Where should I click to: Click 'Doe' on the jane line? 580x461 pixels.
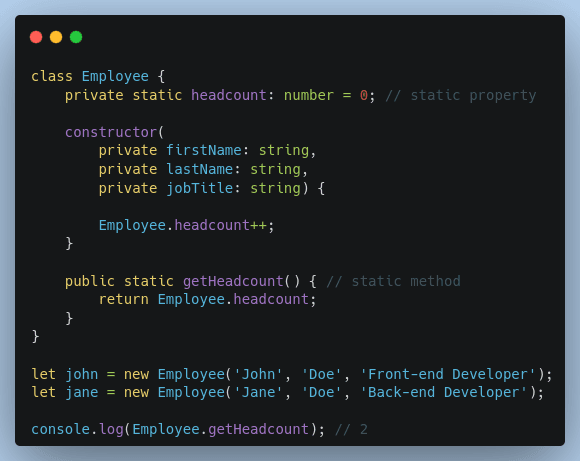[x=321, y=392]
